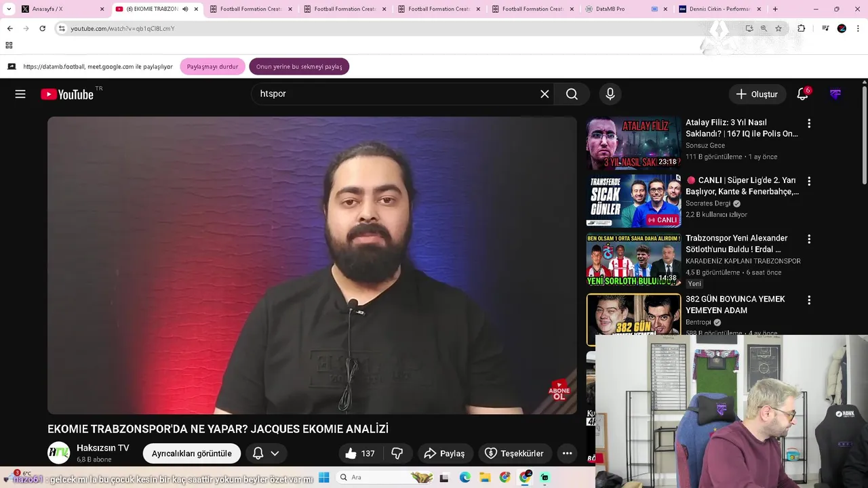Like the video with thumbs up
The image size is (868, 488).
(x=359, y=453)
